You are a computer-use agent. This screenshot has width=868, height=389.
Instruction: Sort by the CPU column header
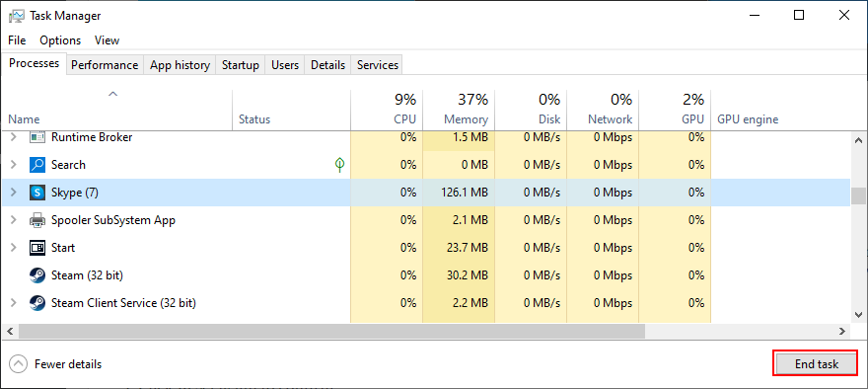(x=387, y=110)
